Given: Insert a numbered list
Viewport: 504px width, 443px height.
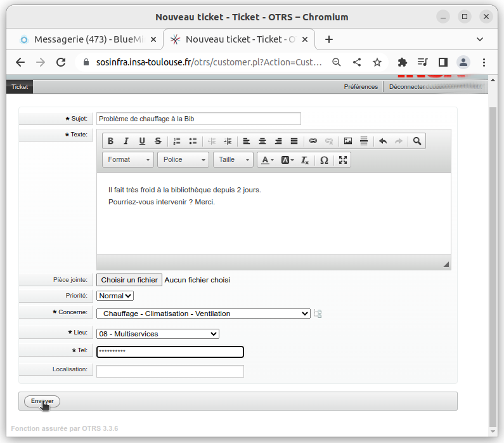Looking at the screenshot, I should pos(177,141).
